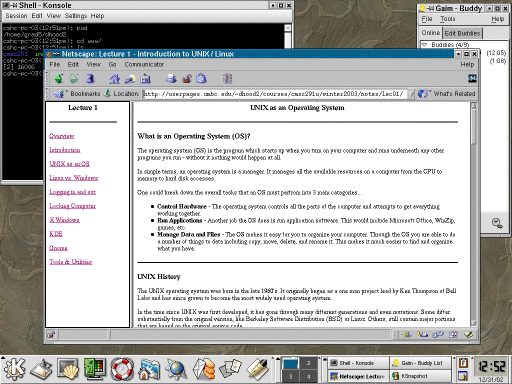Go back with Netscape's Back arrow
512x384 pixels.
click(59, 79)
